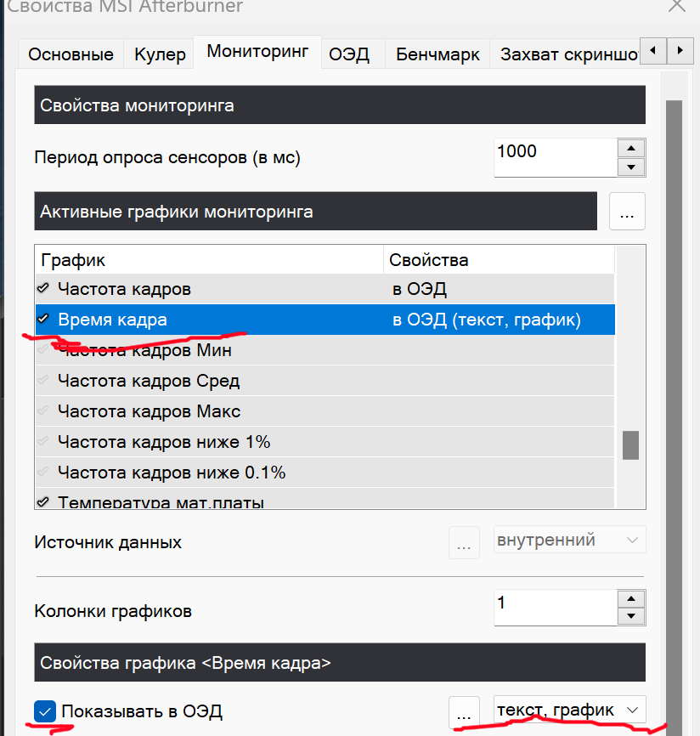This screenshot has height=736, width=700.
Task: Switch to the Кулер tab
Action: click(x=160, y=54)
